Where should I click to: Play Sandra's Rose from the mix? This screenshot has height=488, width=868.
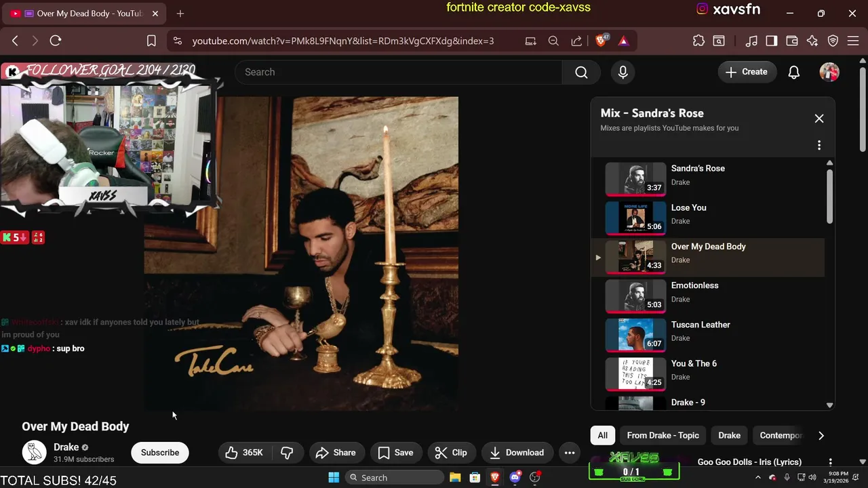click(708, 178)
